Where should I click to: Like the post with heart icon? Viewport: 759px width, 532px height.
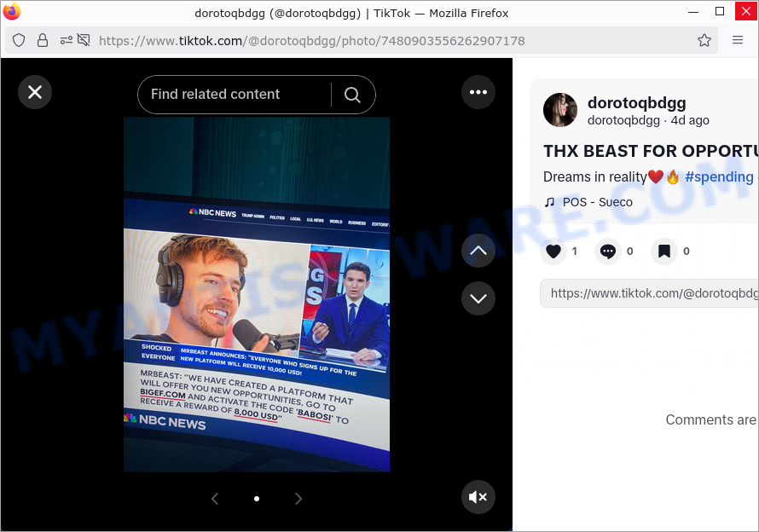[553, 251]
